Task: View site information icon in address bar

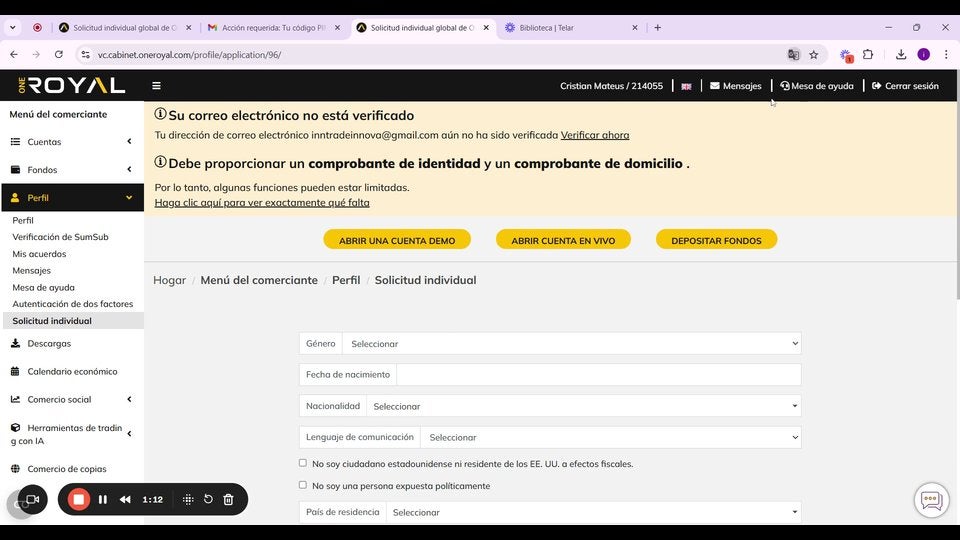Action: pos(85,54)
